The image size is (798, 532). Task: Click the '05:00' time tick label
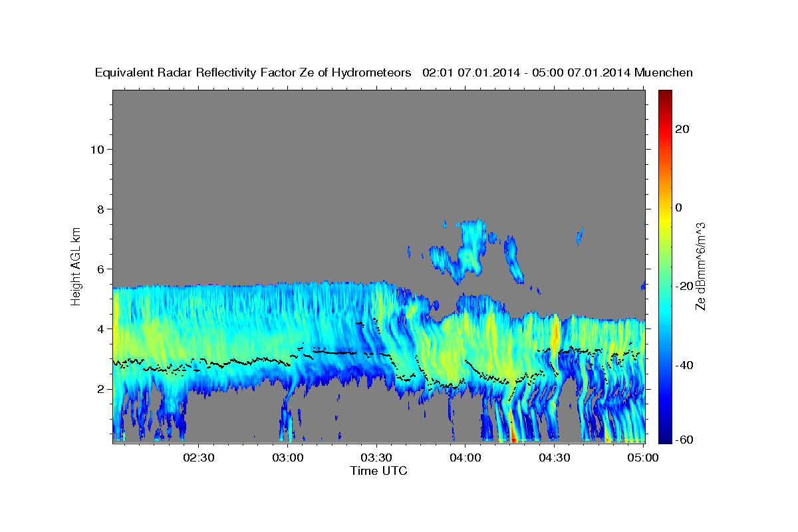tap(644, 458)
